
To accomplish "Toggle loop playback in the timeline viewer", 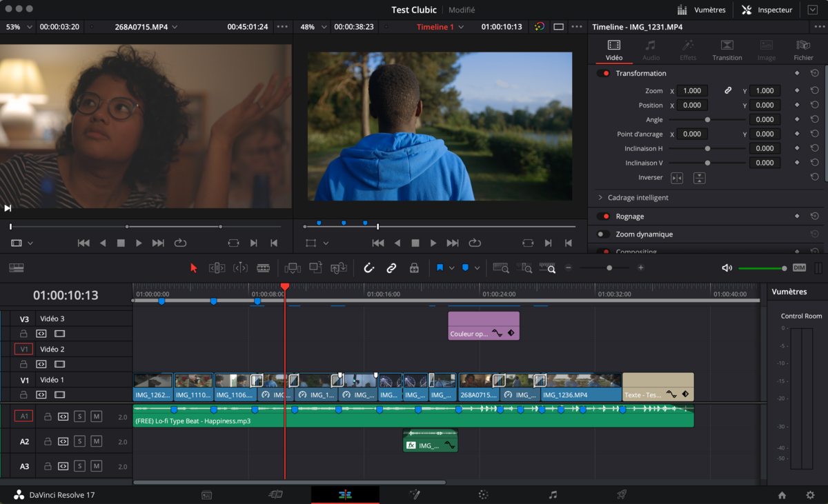I will (475, 243).
